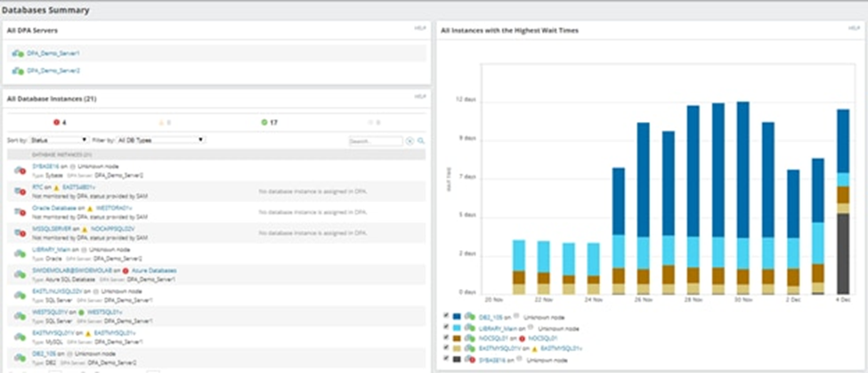Click the SYBASE16 database icon in the chart legend
The width and height of the screenshot is (868, 373).
point(469,359)
